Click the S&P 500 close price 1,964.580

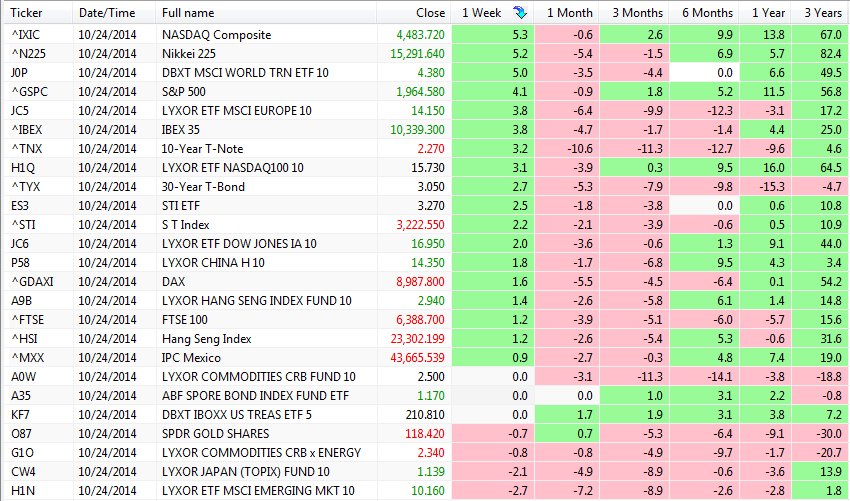pos(420,92)
